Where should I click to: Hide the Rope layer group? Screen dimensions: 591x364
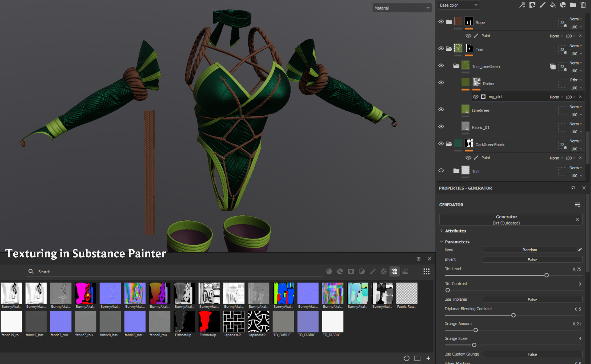(441, 21)
